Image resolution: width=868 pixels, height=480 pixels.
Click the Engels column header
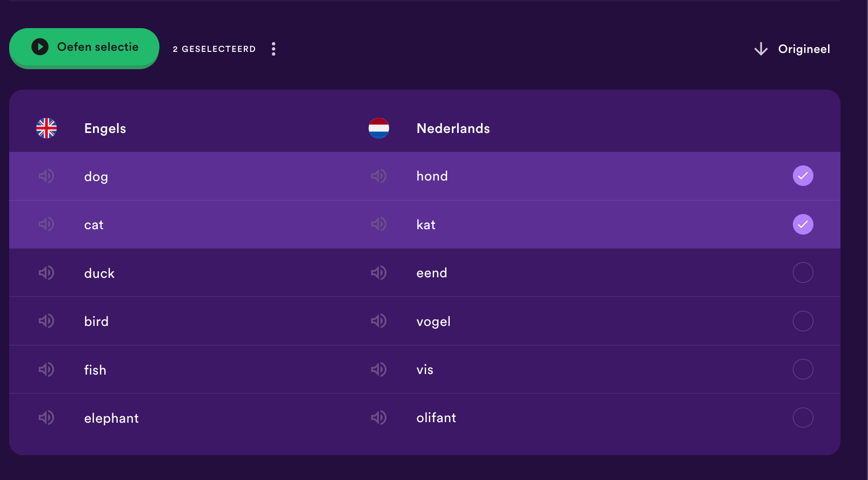tap(105, 129)
